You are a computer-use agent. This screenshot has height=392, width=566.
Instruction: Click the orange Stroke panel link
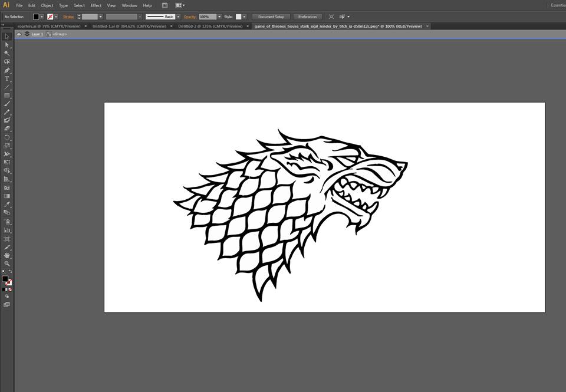coord(68,17)
